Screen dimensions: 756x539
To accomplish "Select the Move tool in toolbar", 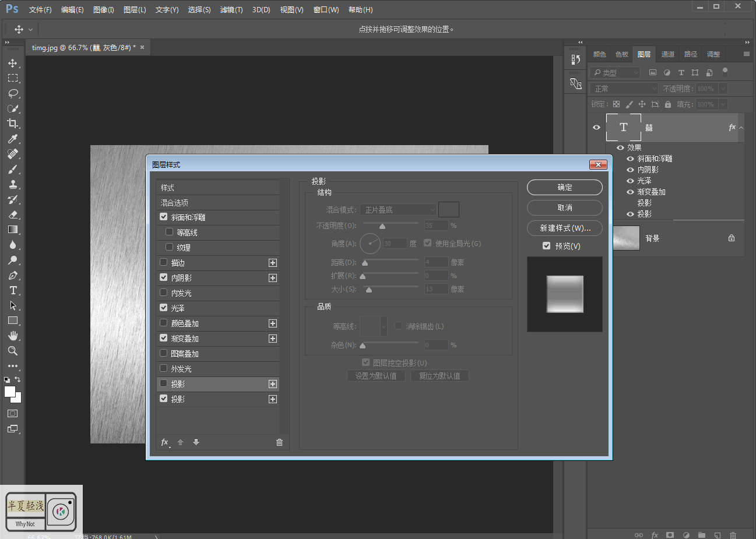I will click(13, 63).
